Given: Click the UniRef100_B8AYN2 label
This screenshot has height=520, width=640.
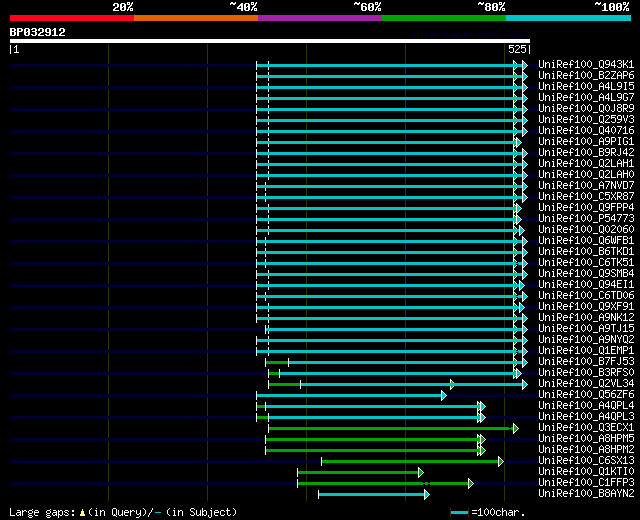Looking at the screenshot, I should click(x=586, y=494).
